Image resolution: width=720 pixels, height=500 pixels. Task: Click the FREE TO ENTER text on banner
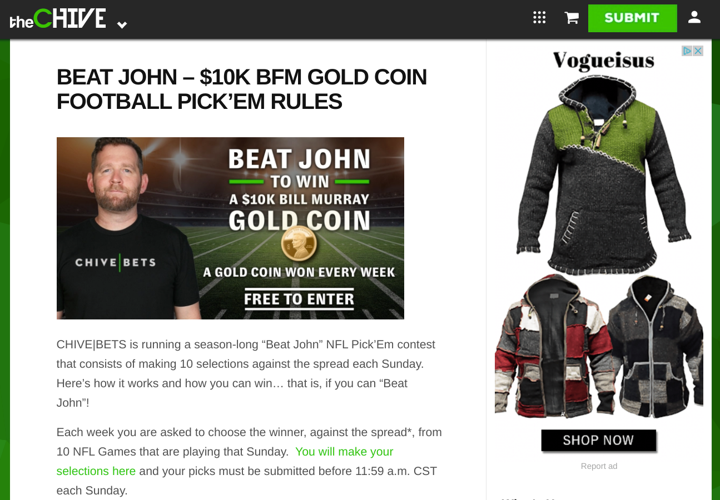[299, 299]
